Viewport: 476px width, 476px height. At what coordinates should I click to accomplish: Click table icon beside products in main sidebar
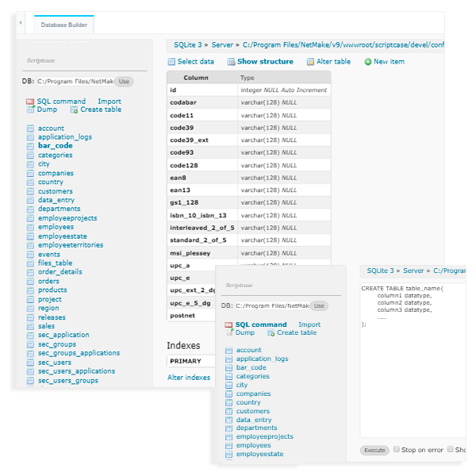[30, 290]
